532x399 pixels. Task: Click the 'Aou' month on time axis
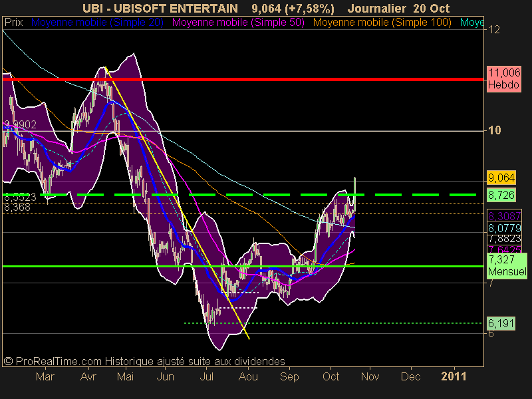(x=248, y=376)
